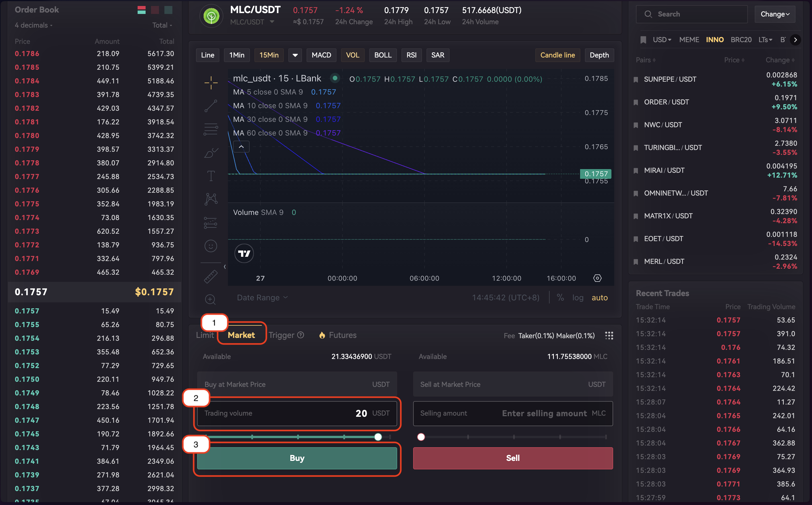
Task: Open the Date Range dropdown
Action: [262, 297]
